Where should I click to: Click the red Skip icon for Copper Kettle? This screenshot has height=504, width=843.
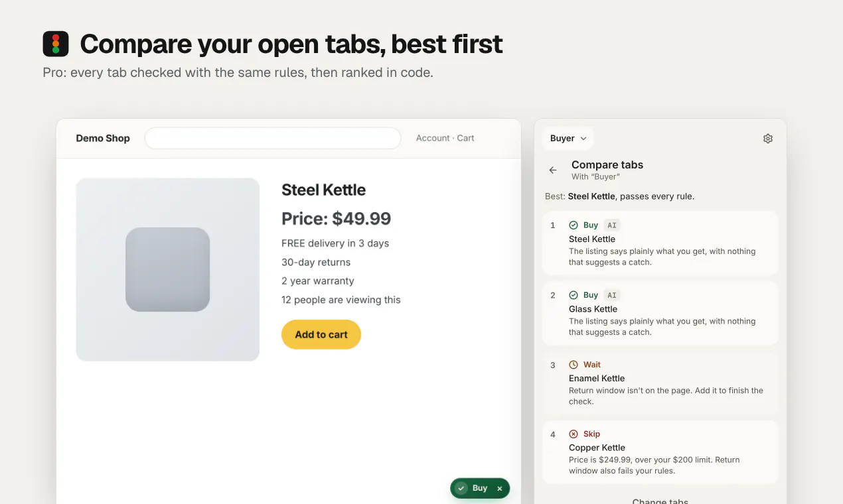[x=574, y=434]
